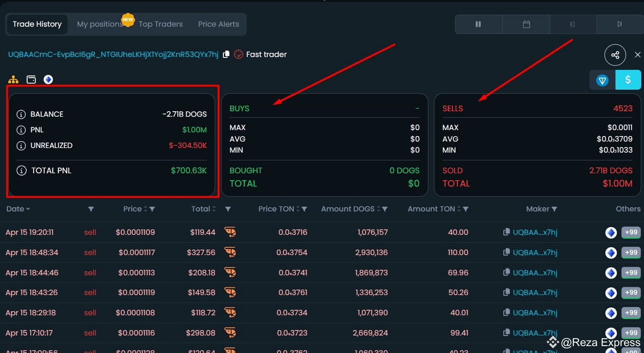Enable the blue TON display toggle
The width and height of the screenshot is (644, 353).
[x=602, y=80]
